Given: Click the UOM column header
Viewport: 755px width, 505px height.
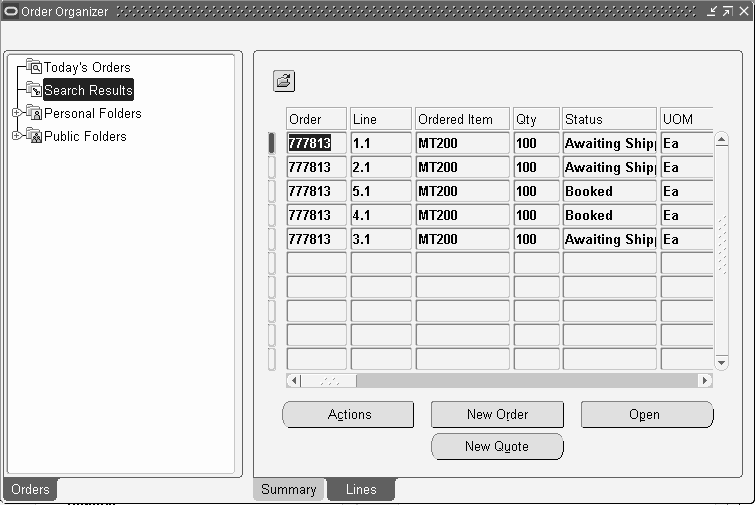Looking at the screenshot, I should point(687,119).
